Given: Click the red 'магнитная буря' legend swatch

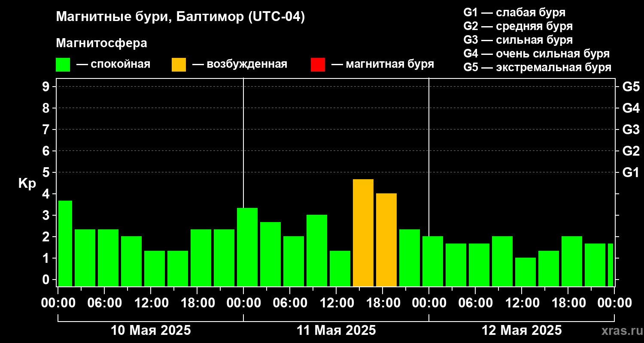Looking at the screenshot, I should pos(318,65).
